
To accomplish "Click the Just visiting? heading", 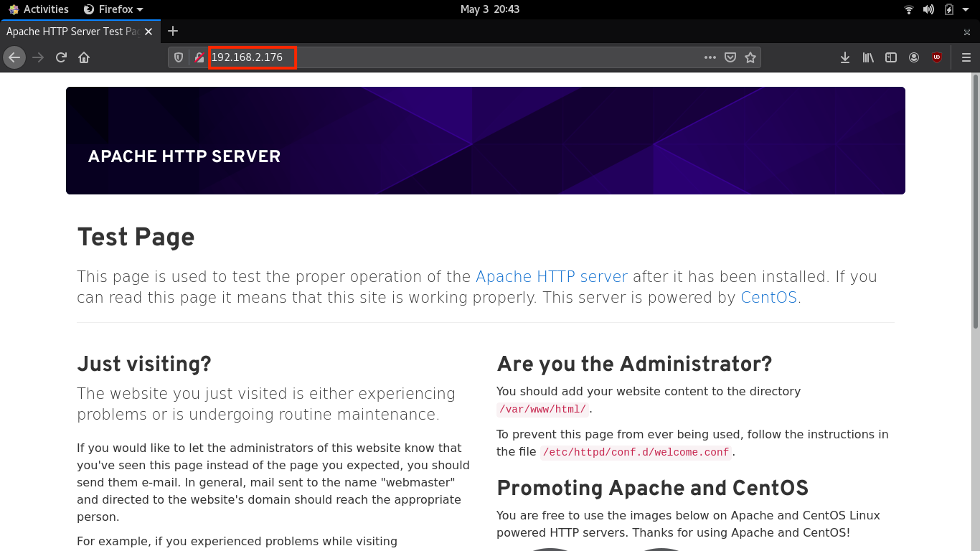I will [144, 364].
